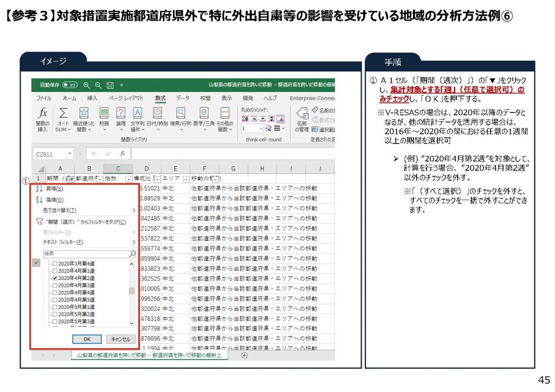
Task: Switch to the データ ribbon tab
Action: (x=183, y=98)
